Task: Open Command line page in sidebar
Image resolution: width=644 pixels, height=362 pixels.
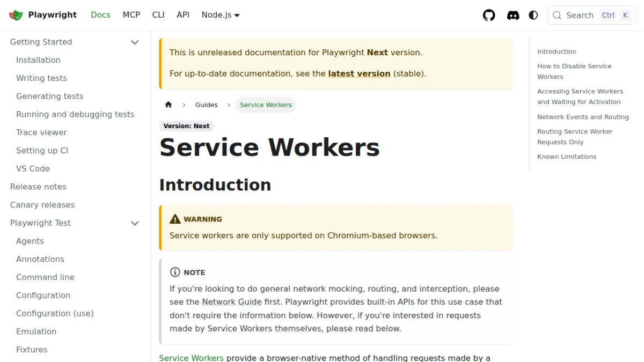Action: click(x=45, y=277)
